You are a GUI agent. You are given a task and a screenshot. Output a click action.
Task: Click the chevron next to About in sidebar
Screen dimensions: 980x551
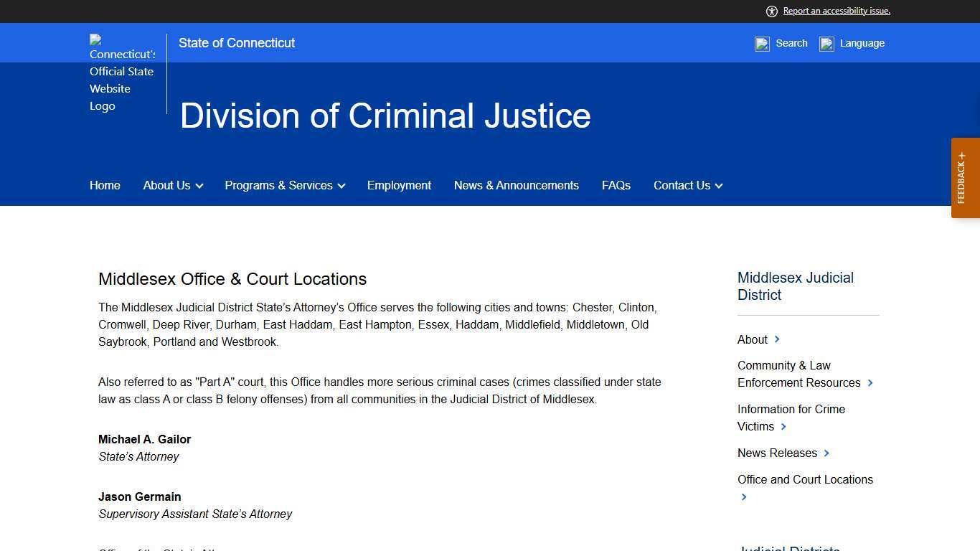[776, 339]
